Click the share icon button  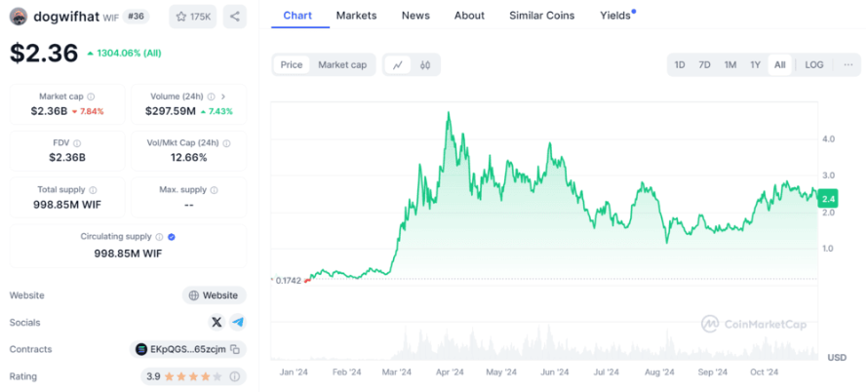click(234, 17)
